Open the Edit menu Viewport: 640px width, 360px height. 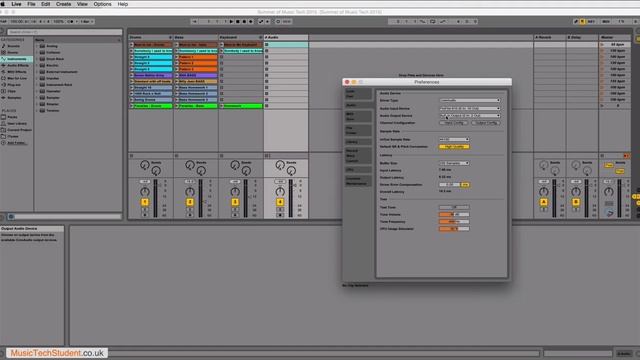[x=45, y=4]
